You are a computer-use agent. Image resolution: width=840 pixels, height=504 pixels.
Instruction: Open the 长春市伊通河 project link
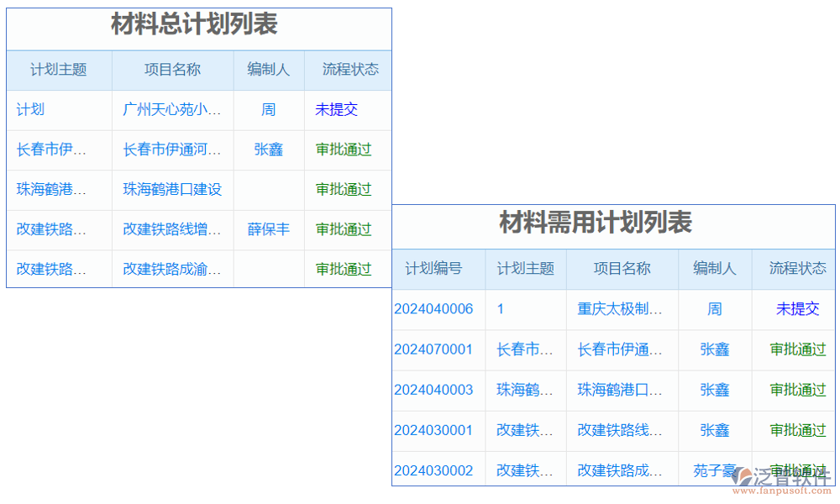point(171,150)
